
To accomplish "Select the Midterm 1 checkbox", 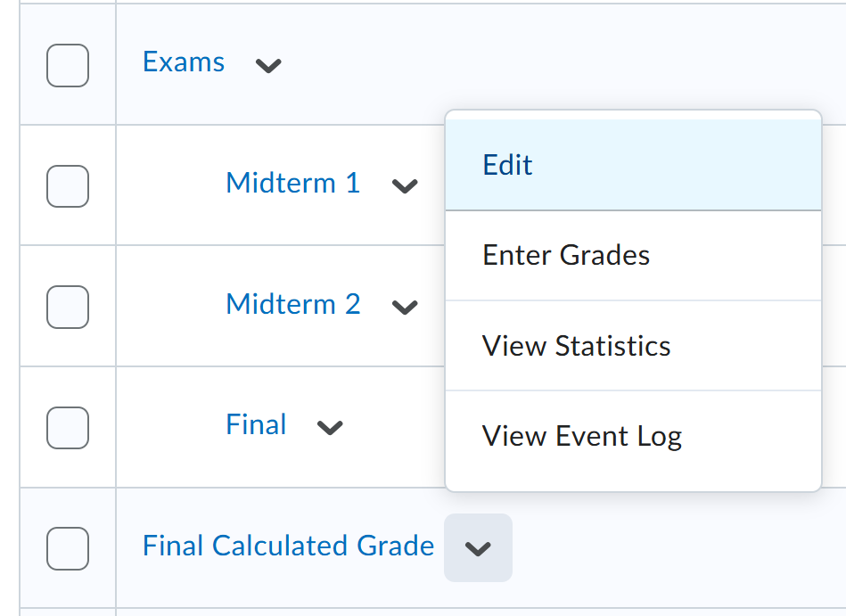I will (68, 185).
